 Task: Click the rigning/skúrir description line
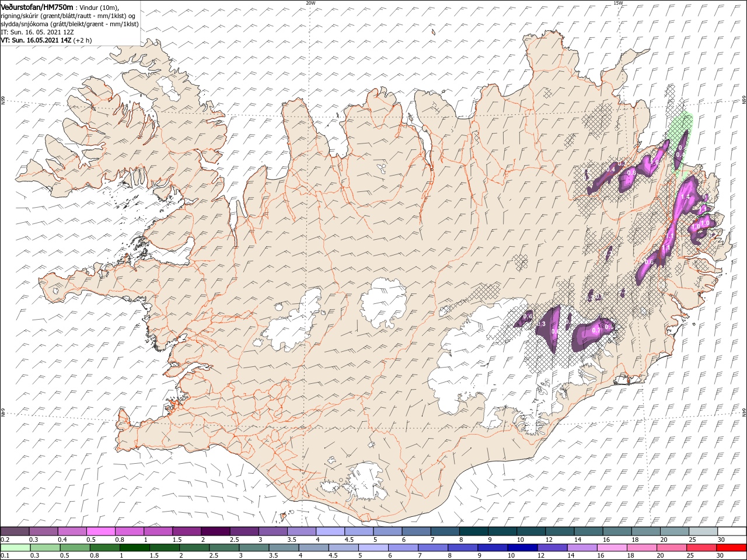click(x=68, y=16)
